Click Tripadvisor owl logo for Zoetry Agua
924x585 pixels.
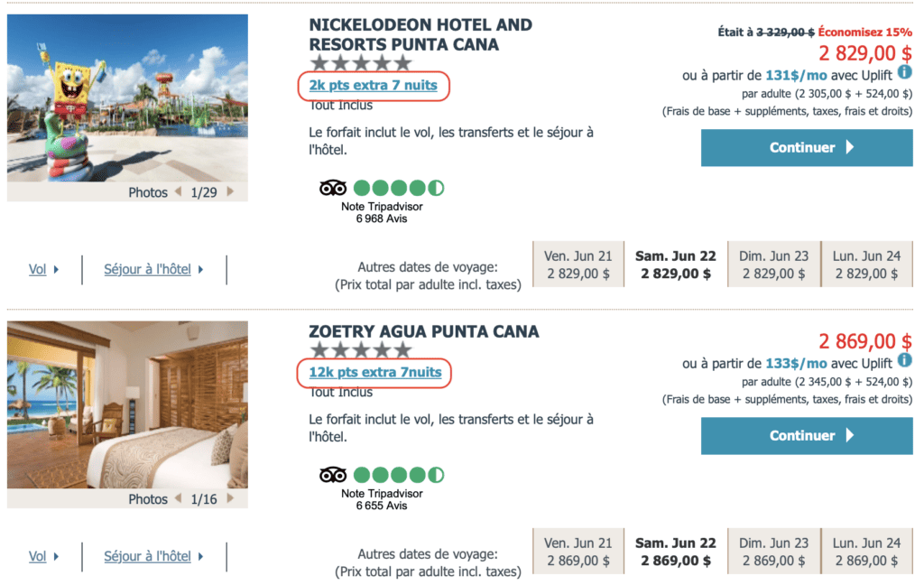(333, 475)
